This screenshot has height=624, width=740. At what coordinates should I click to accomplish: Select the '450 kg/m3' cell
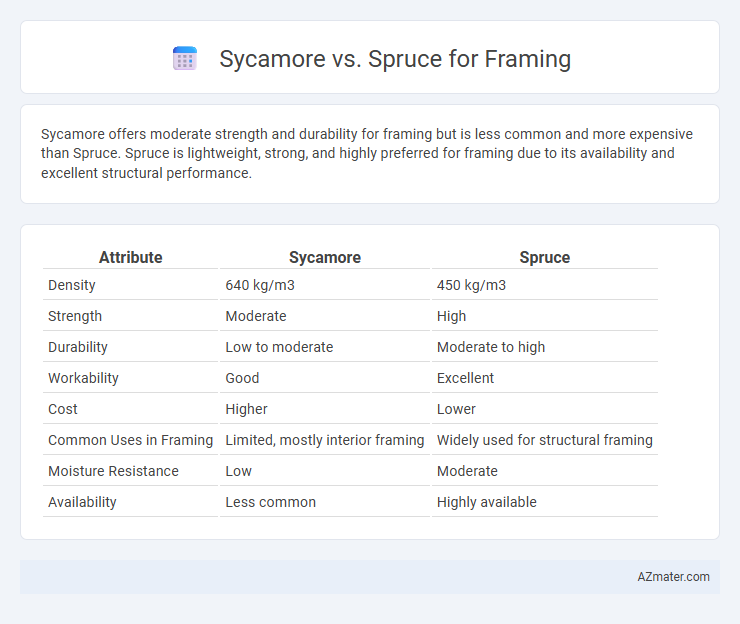471,285
